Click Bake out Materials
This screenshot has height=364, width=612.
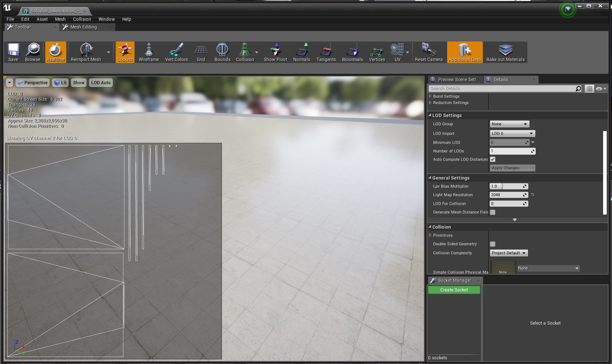tap(505, 52)
